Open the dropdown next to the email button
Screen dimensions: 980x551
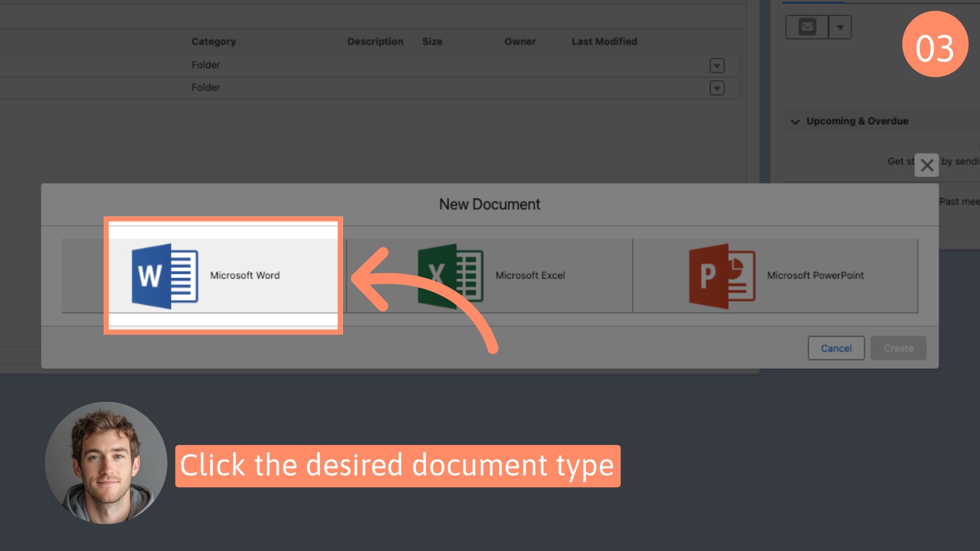pos(840,27)
